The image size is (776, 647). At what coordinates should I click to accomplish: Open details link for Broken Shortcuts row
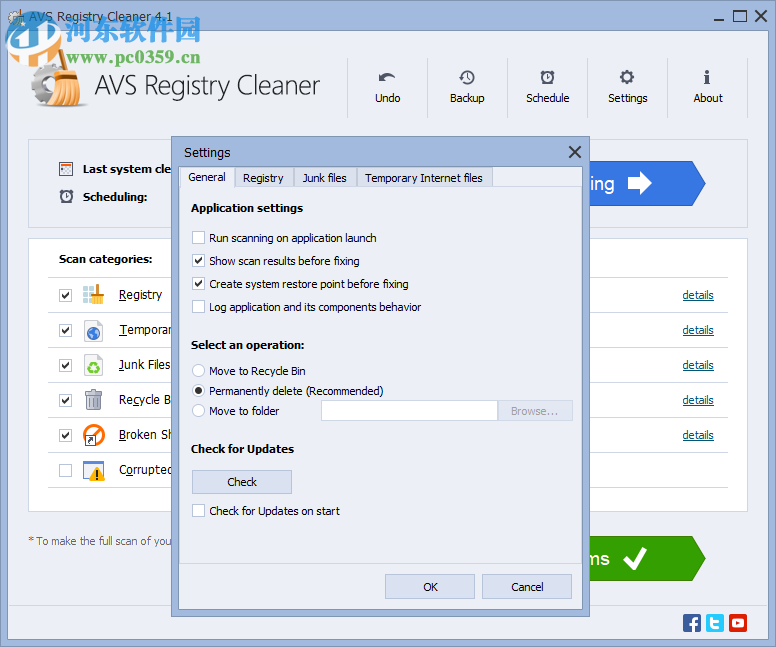coord(698,435)
